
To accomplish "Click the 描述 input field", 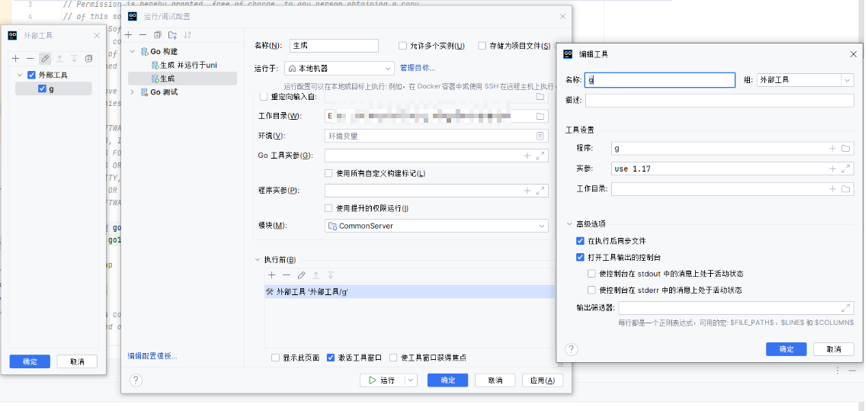I will pos(719,101).
